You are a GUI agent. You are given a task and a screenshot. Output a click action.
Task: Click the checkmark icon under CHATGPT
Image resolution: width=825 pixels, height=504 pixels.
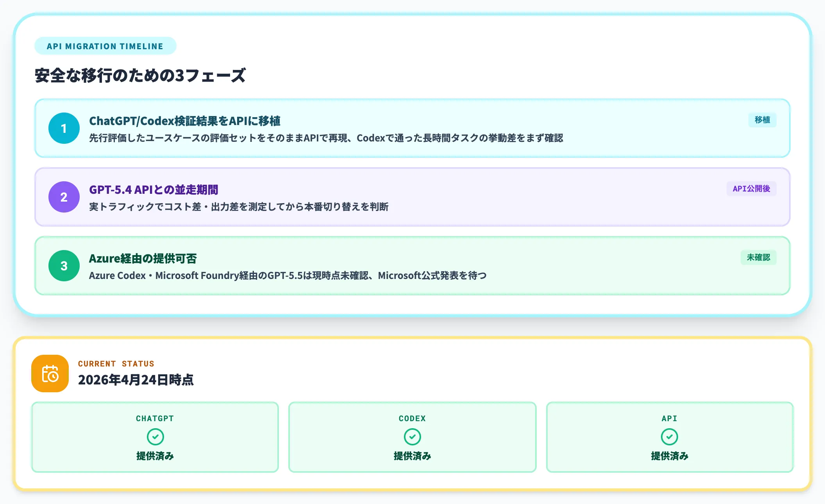coord(155,437)
